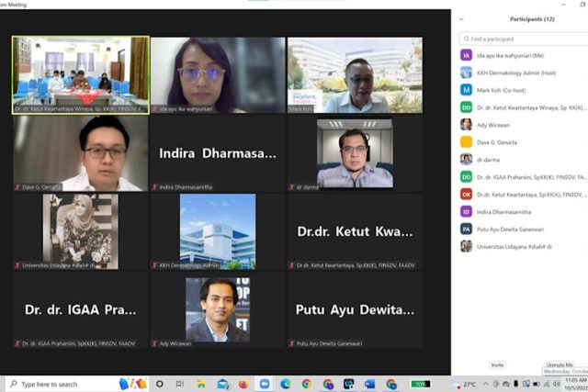Image resolution: width=588 pixels, height=392 pixels.
Task: Click the PA avatar for Putu Ayu Dewita Ganeswari
Action: point(466,229)
